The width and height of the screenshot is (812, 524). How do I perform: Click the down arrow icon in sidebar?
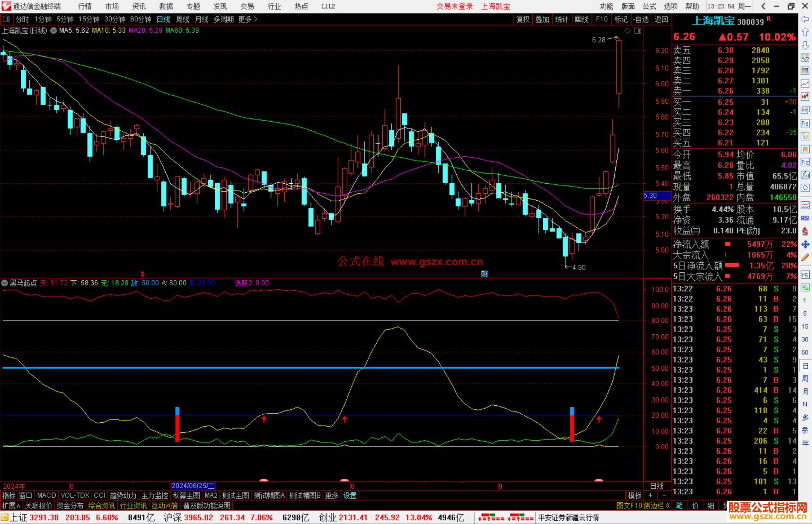pos(805,45)
